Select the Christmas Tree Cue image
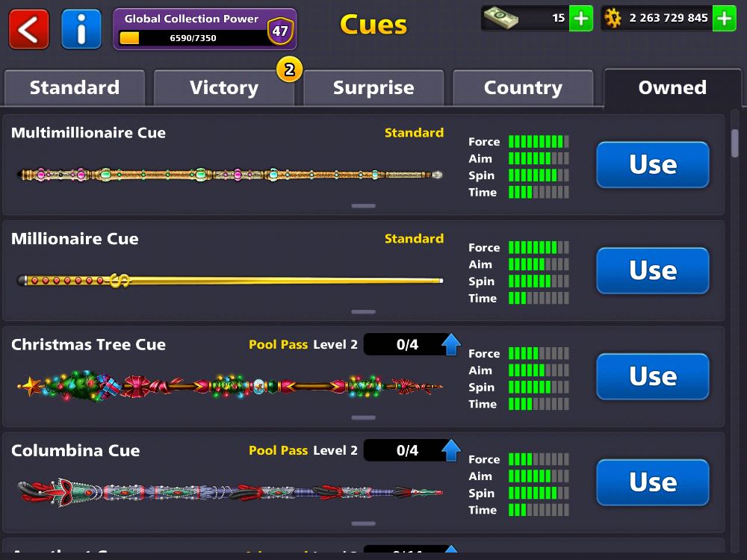This screenshot has width=747, height=560. (x=230, y=386)
